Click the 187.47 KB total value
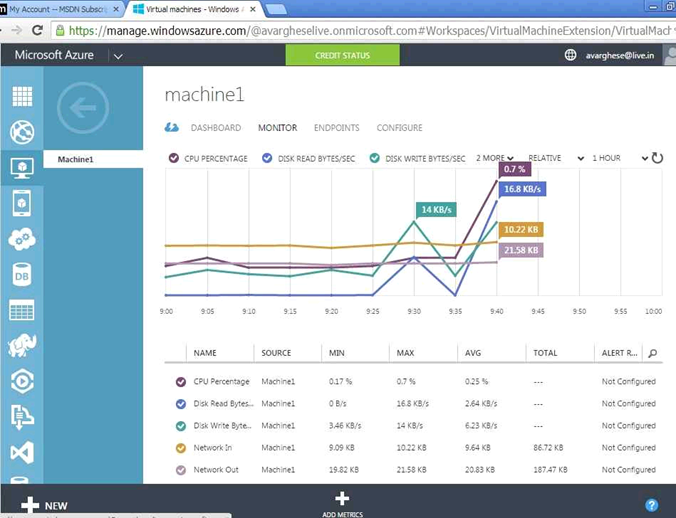Screen dimensions: 676x518 (x=551, y=470)
